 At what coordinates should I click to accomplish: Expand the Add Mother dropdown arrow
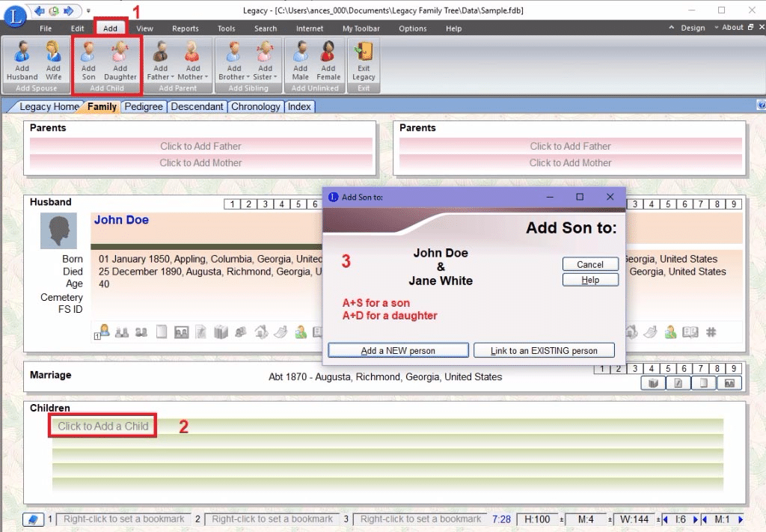(x=206, y=77)
